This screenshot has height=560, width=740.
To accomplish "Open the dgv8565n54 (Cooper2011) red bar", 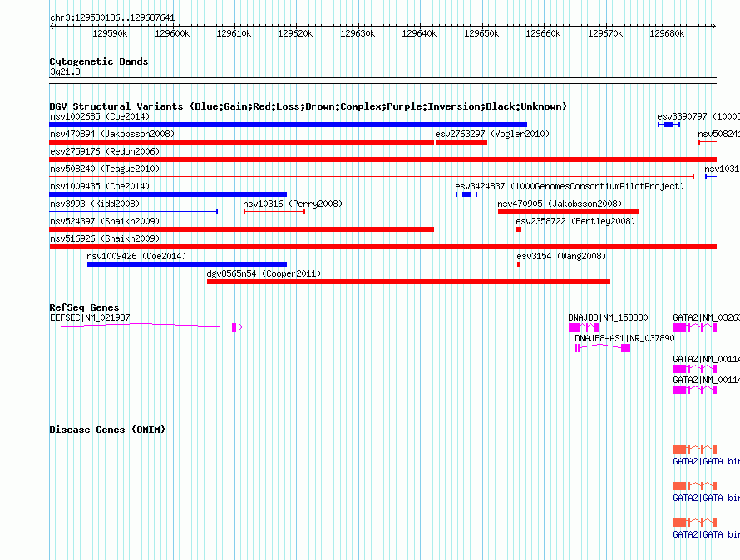I will coord(408,282).
